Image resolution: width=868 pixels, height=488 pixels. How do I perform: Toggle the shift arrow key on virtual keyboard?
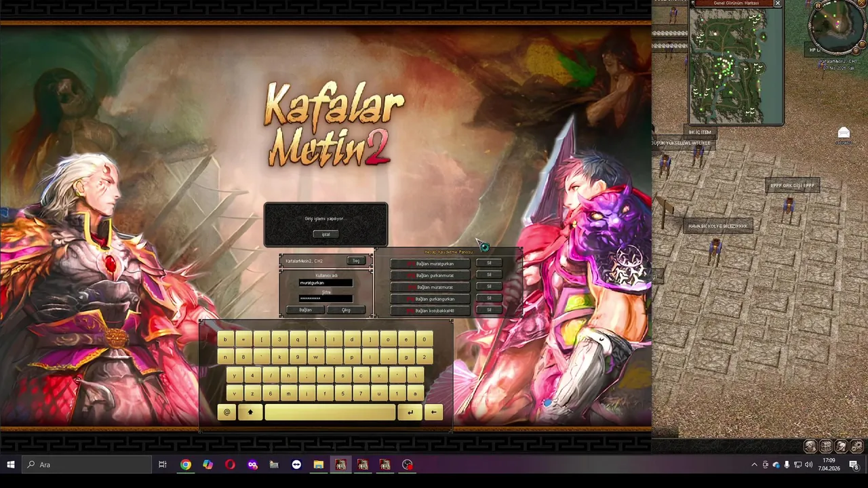[250, 412]
